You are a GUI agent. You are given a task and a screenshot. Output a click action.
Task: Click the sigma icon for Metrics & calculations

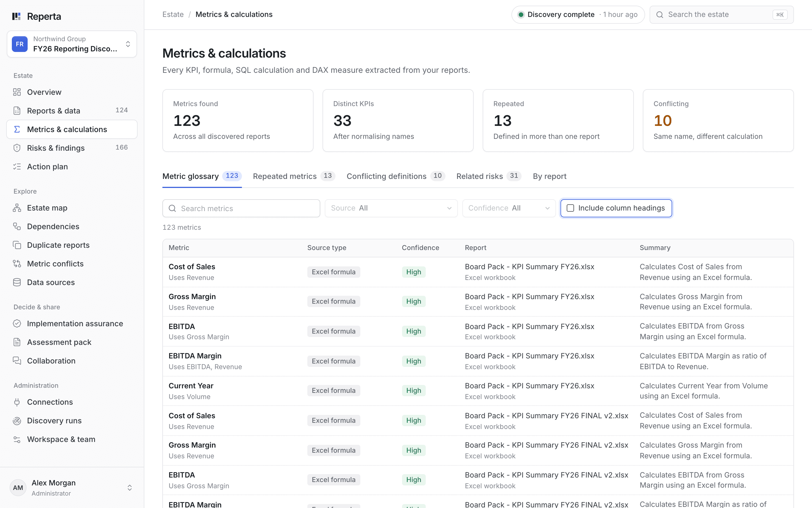pos(17,129)
